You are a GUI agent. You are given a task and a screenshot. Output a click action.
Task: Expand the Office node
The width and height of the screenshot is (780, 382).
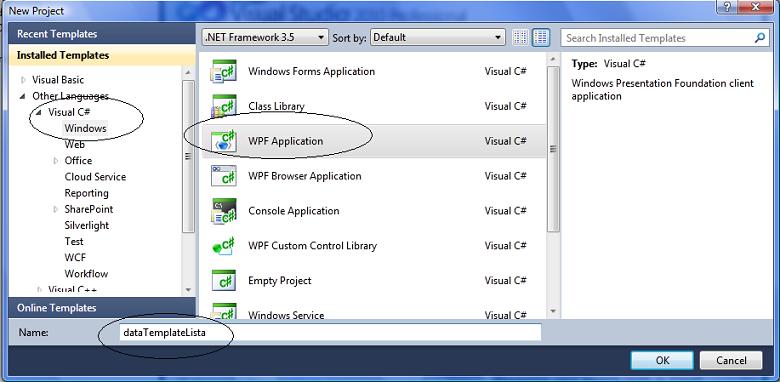(56, 161)
